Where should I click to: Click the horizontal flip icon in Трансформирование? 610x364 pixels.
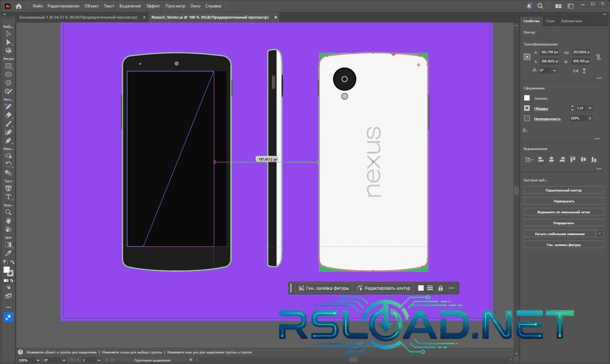click(x=575, y=70)
